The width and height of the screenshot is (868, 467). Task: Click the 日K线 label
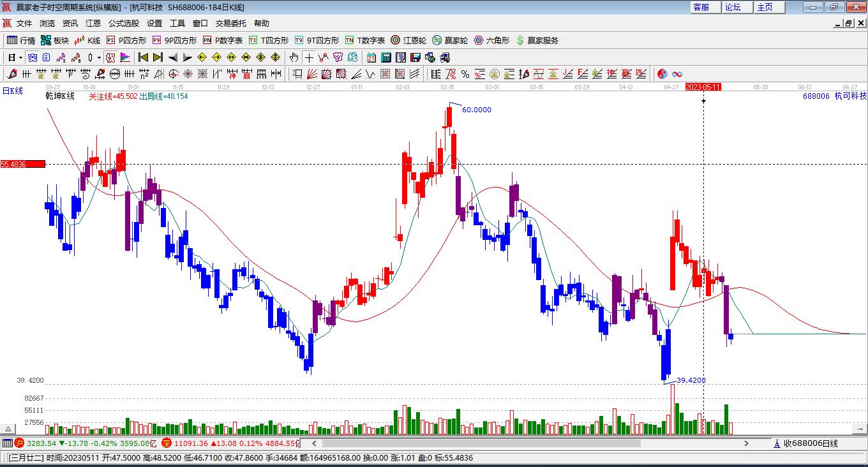tap(12, 91)
